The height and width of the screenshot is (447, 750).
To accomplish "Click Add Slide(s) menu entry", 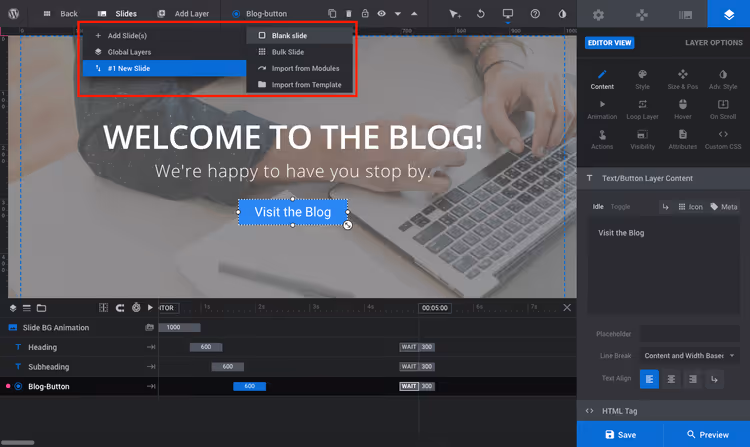I will point(164,35).
